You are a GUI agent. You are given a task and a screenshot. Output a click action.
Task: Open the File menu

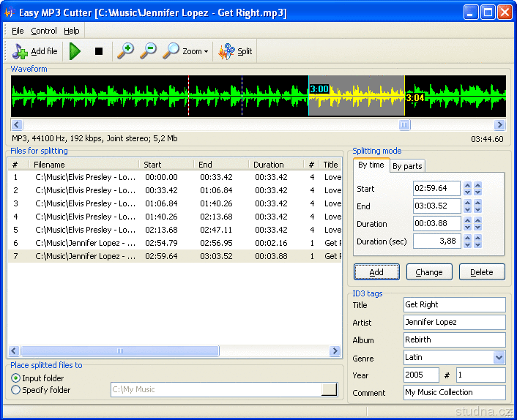coord(18,31)
